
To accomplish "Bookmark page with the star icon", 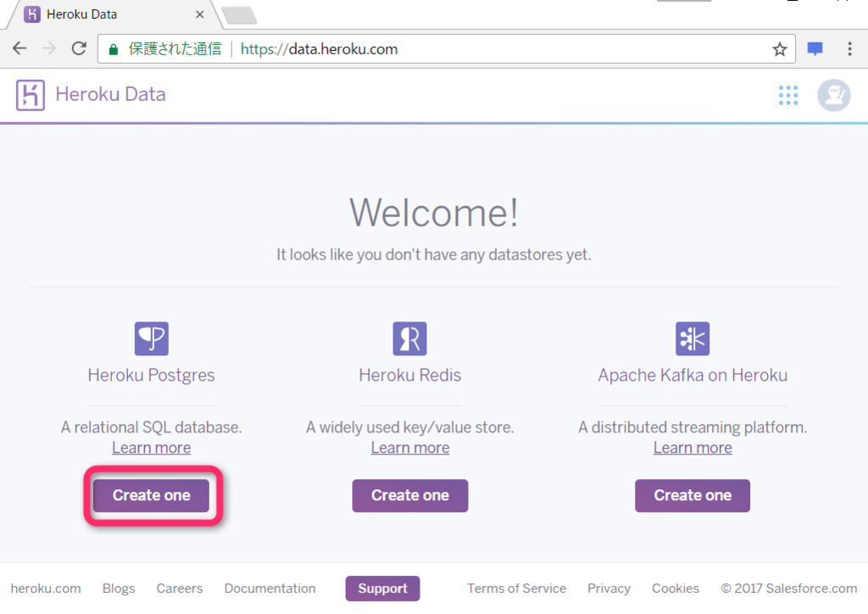I will tap(780, 49).
